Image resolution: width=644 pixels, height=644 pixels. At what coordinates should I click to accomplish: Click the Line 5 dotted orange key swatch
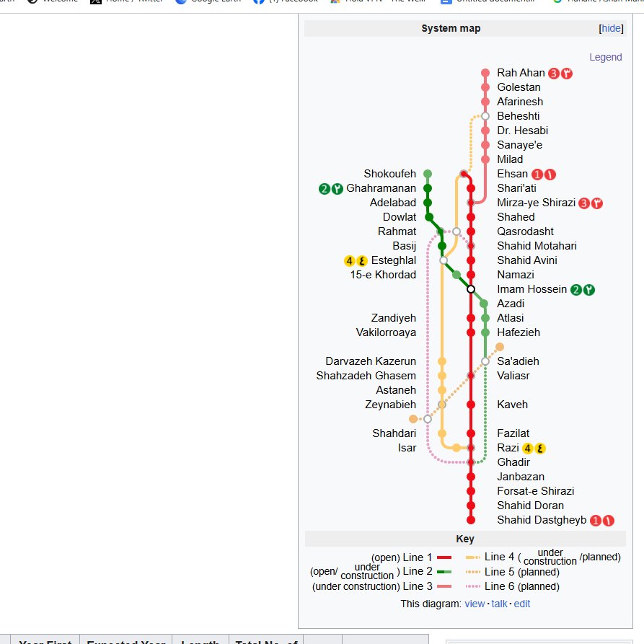(473, 572)
